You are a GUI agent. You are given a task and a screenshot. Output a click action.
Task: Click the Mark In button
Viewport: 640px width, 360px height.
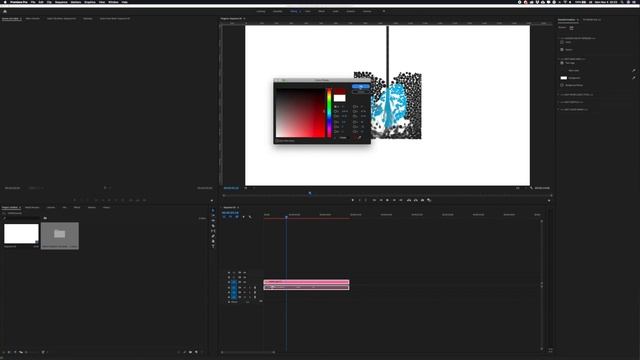359,200
